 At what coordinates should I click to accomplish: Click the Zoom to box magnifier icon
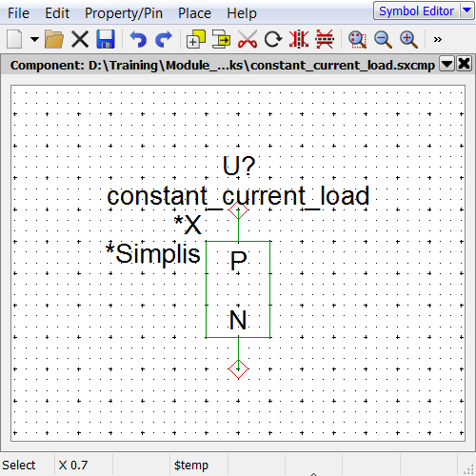(x=357, y=39)
